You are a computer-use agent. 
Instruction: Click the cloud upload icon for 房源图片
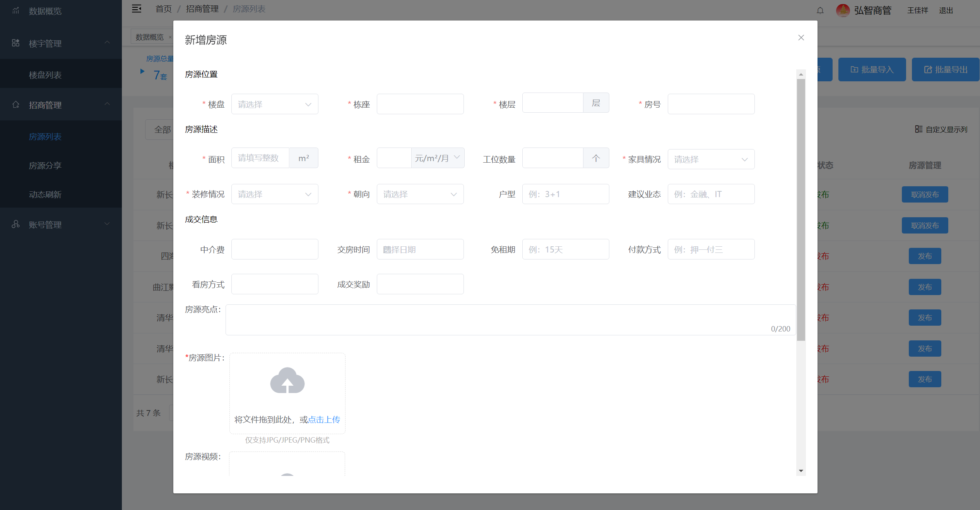pos(287,381)
